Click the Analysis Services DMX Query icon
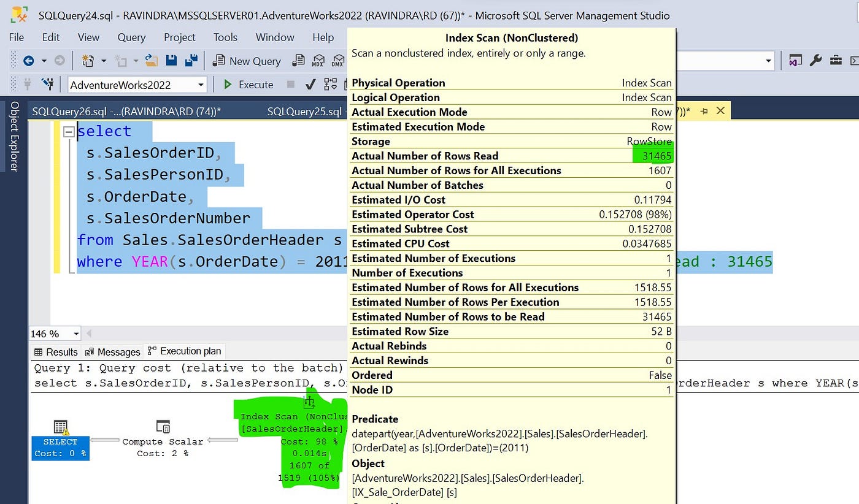This screenshot has width=859, height=504. point(337,61)
